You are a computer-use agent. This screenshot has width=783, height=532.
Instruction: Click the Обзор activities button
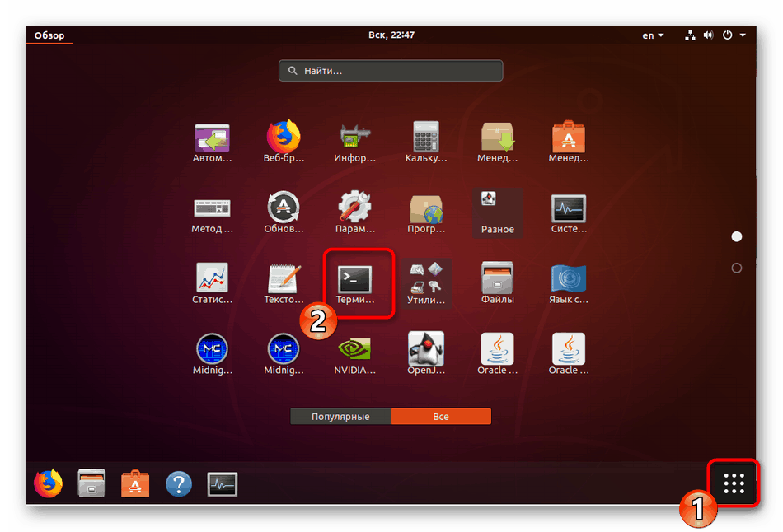point(49,35)
